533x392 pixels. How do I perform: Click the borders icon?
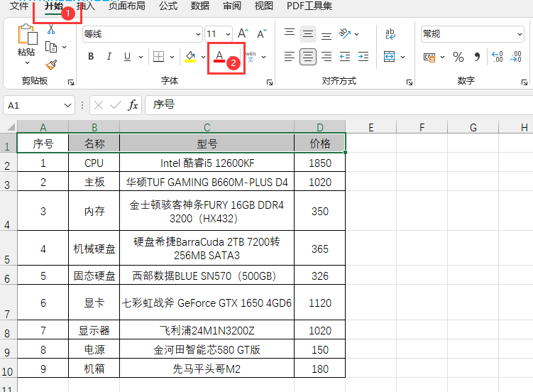click(158, 57)
